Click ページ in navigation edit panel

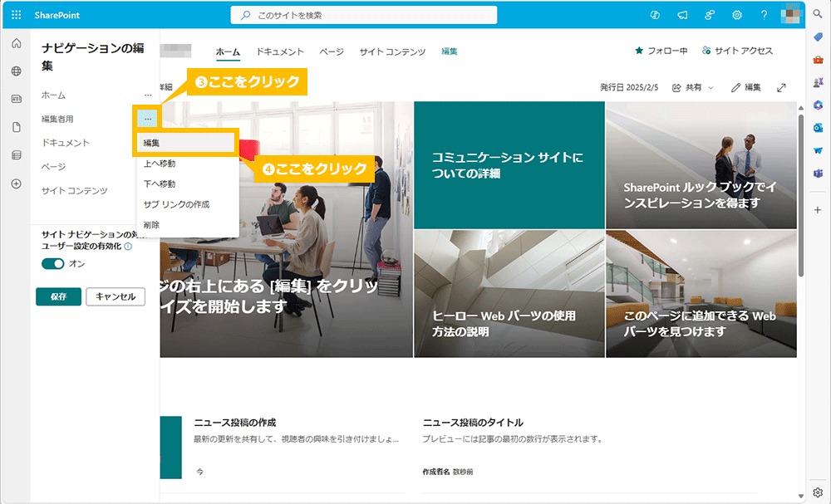pyautogui.click(x=53, y=167)
